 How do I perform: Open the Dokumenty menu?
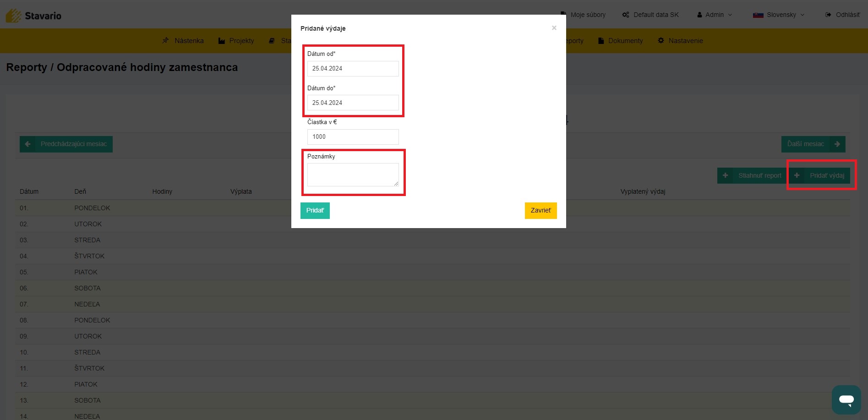coord(621,41)
